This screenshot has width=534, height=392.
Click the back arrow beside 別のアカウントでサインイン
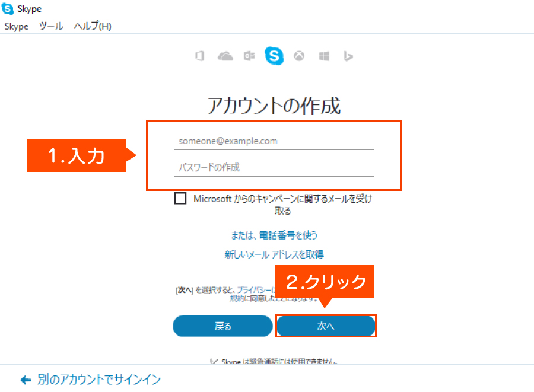point(26,380)
